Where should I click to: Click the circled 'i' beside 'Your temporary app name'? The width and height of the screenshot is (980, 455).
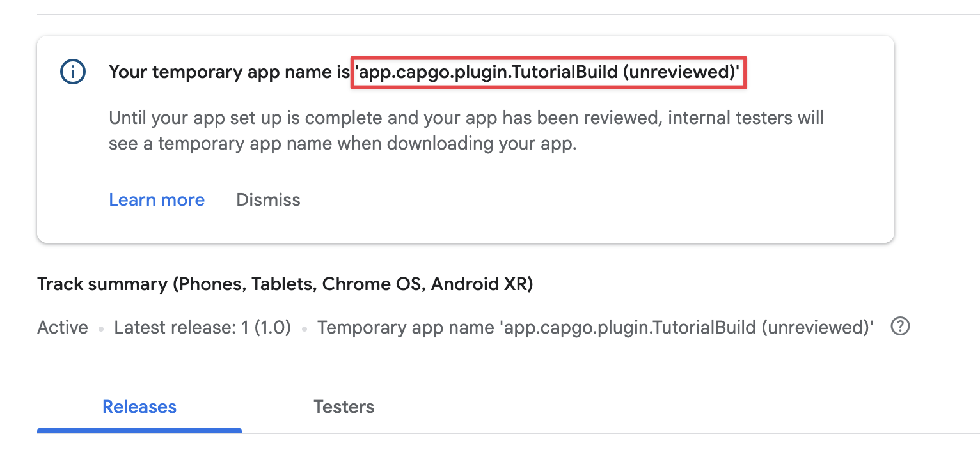[72, 72]
